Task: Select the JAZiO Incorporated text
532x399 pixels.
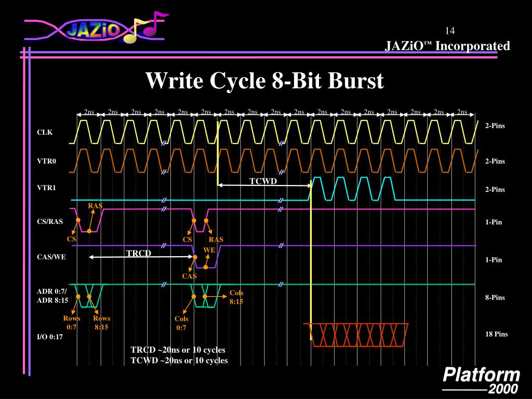Action: click(447, 46)
